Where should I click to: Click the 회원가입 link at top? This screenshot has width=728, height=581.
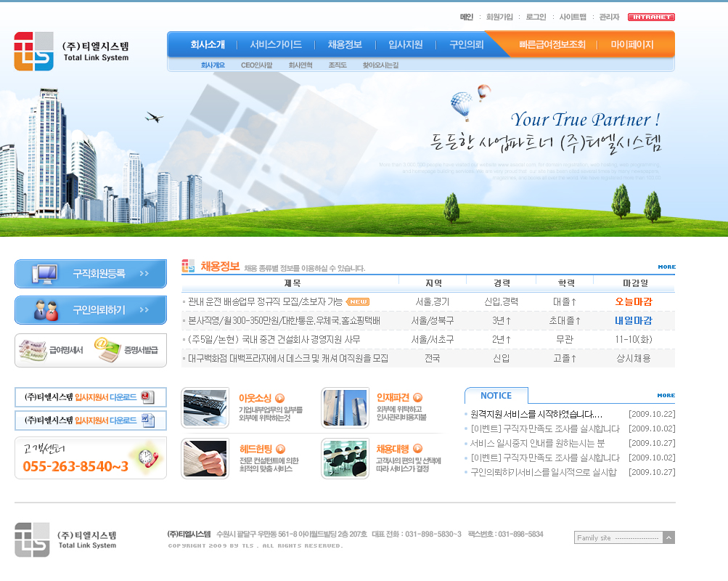tap(499, 17)
